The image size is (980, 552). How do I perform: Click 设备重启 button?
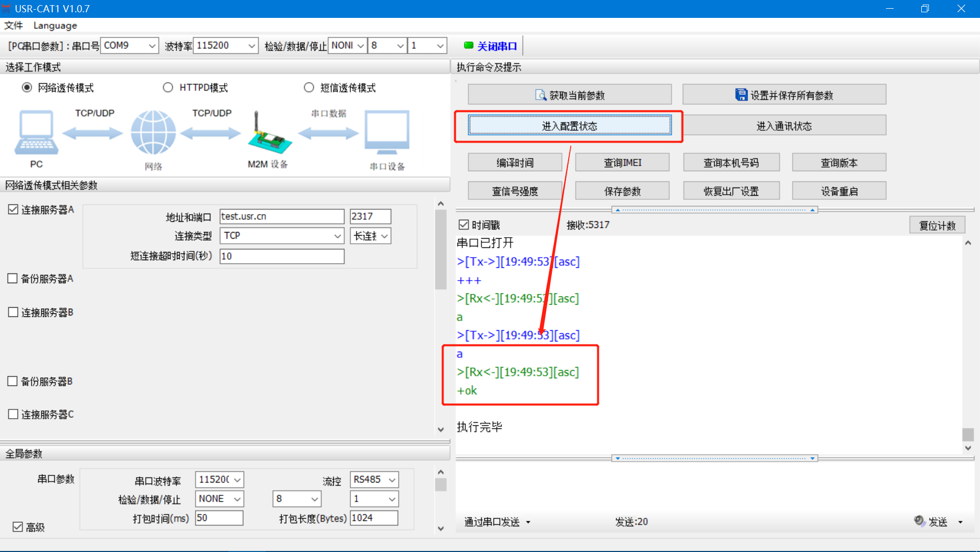pos(839,191)
